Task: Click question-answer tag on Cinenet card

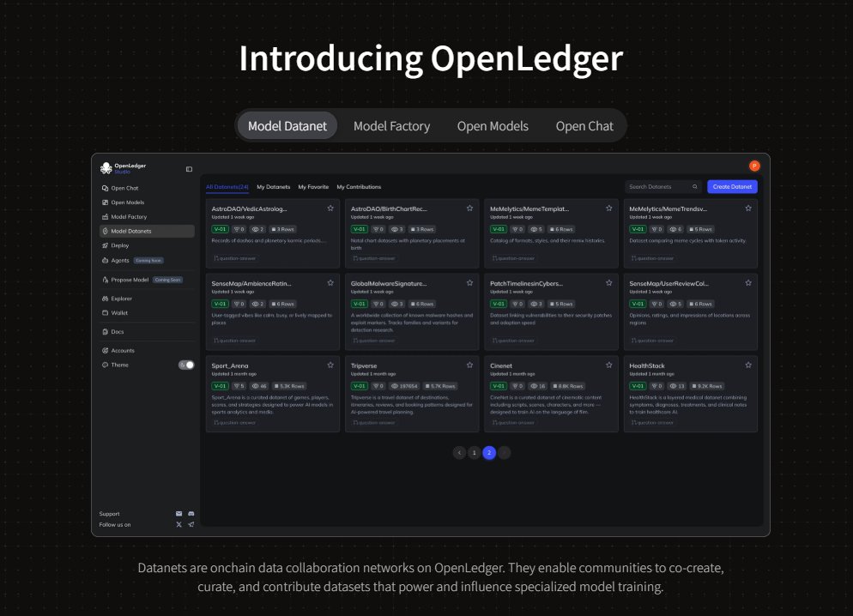Action: (513, 422)
